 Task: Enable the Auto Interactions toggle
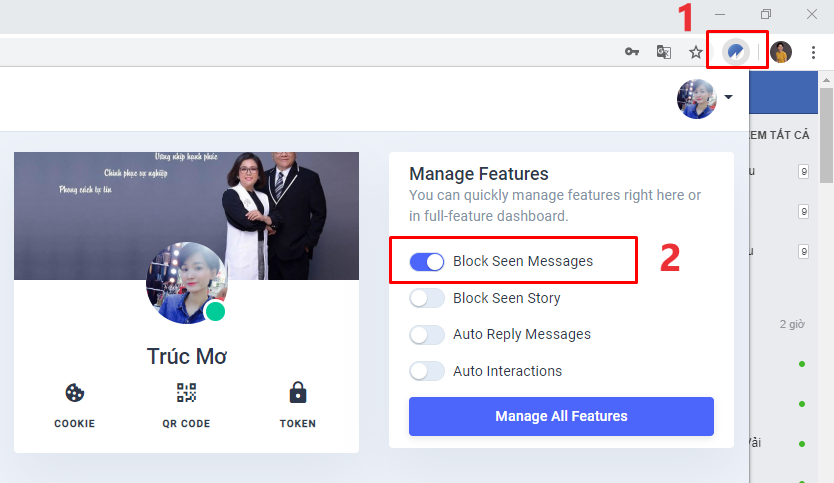[427, 371]
